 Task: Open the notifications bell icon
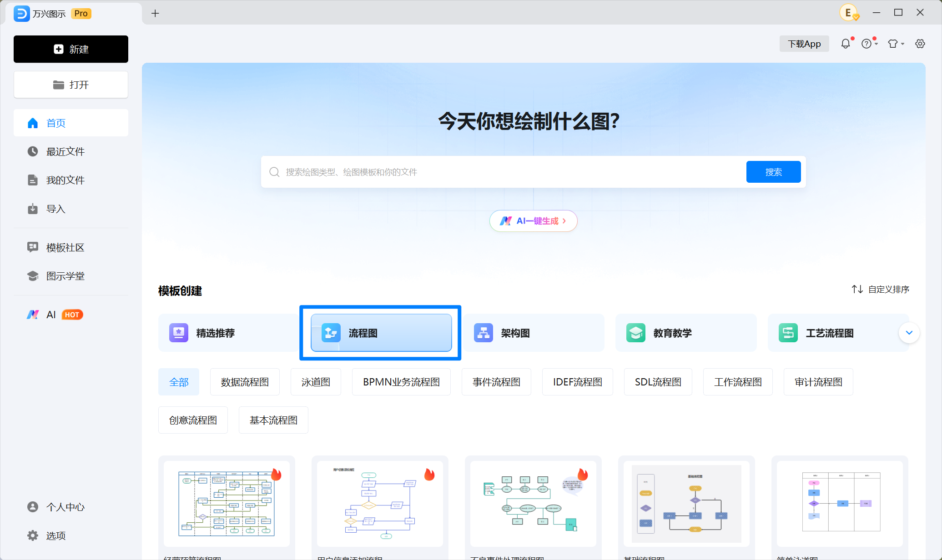[846, 44]
